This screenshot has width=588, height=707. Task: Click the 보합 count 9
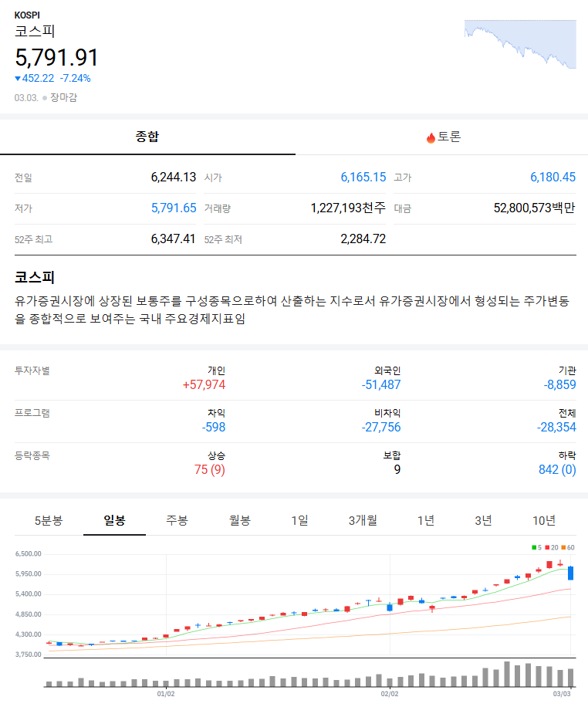(x=397, y=470)
